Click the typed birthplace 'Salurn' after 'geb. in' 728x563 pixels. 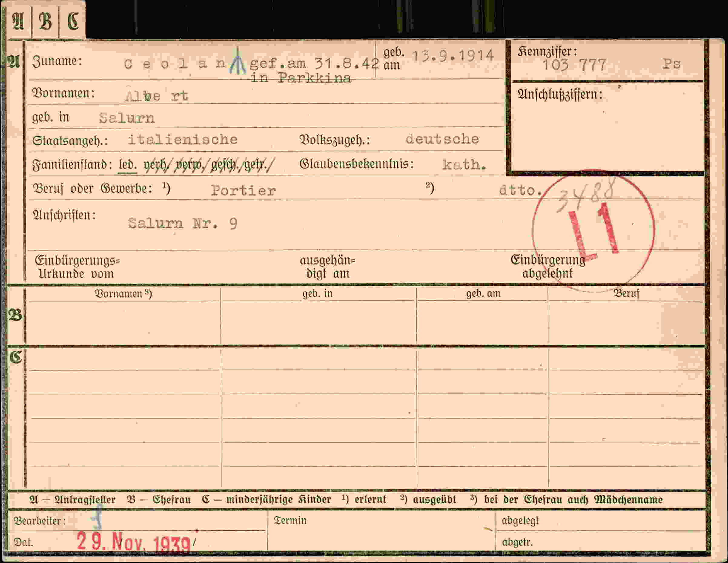click(127, 118)
